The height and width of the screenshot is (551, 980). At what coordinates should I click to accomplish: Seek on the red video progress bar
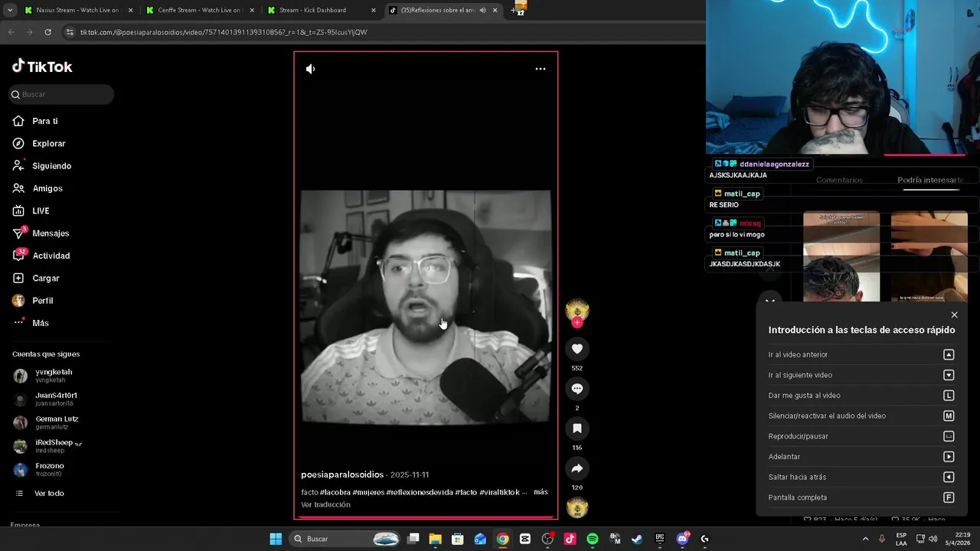pos(426,517)
